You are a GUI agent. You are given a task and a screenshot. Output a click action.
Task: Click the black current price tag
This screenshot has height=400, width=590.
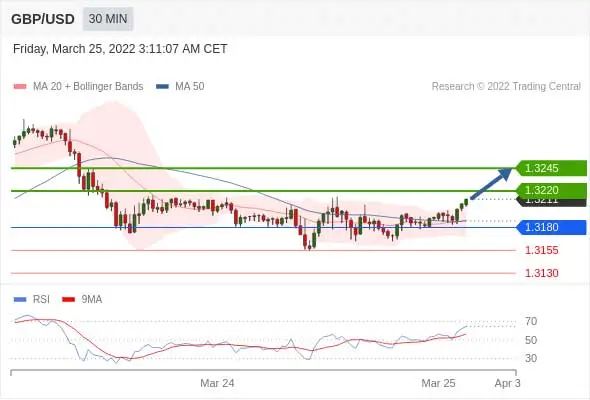551,202
